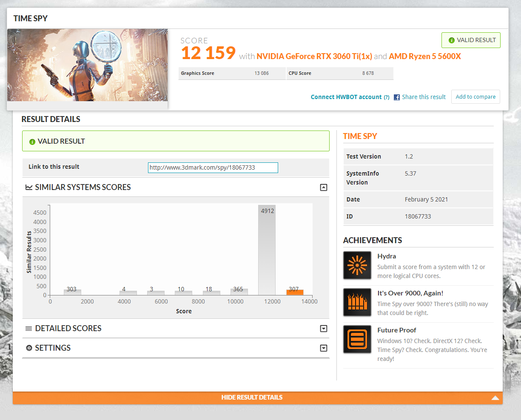Viewport: 521px width, 420px height.
Task: Click the Time Spy benchmark thumbnail image
Action: (87, 65)
